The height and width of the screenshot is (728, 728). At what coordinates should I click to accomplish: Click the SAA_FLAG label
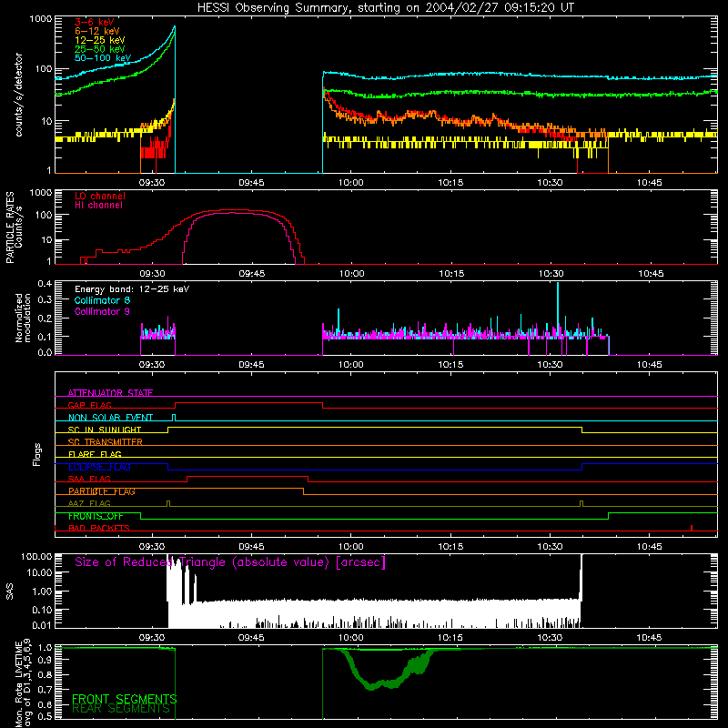click(89, 479)
